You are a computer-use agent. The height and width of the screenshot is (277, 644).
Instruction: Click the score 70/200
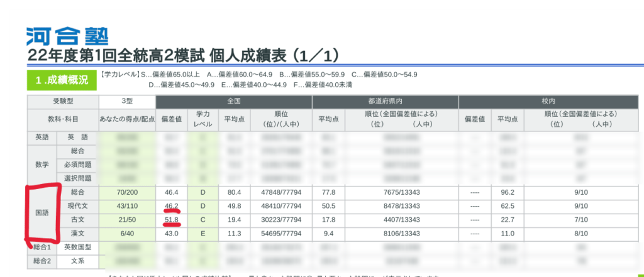pos(127,192)
